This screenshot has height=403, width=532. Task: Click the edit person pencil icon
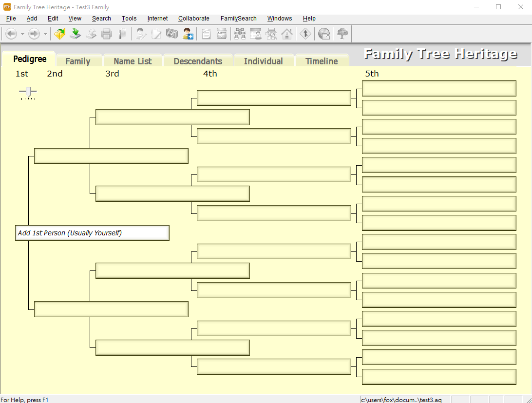pyautogui.click(x=141, y=34)
